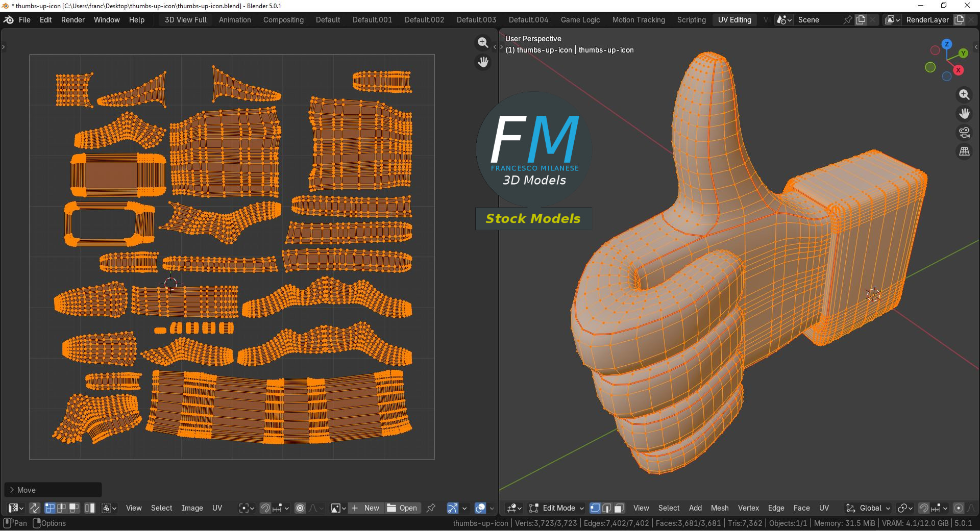Open UV overlay options dropdown arrow
Image resolution: width=980 pixels, height=531 pixels.
492,508
